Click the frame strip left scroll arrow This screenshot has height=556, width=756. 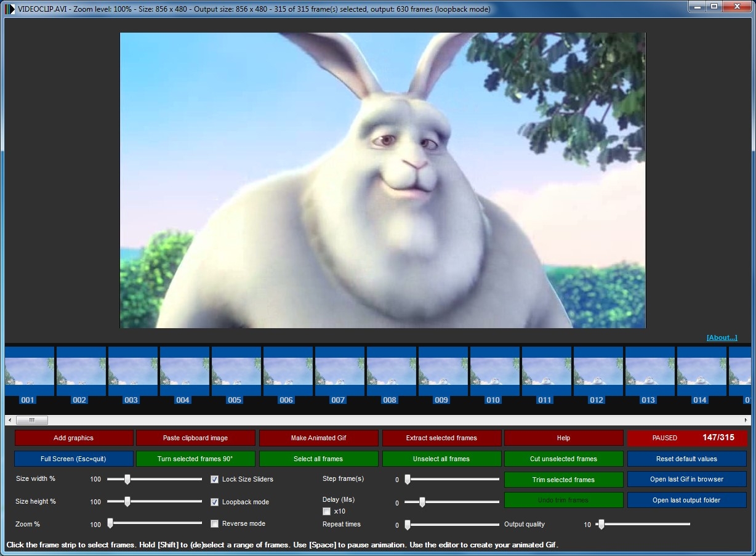(x=9, y=420)
